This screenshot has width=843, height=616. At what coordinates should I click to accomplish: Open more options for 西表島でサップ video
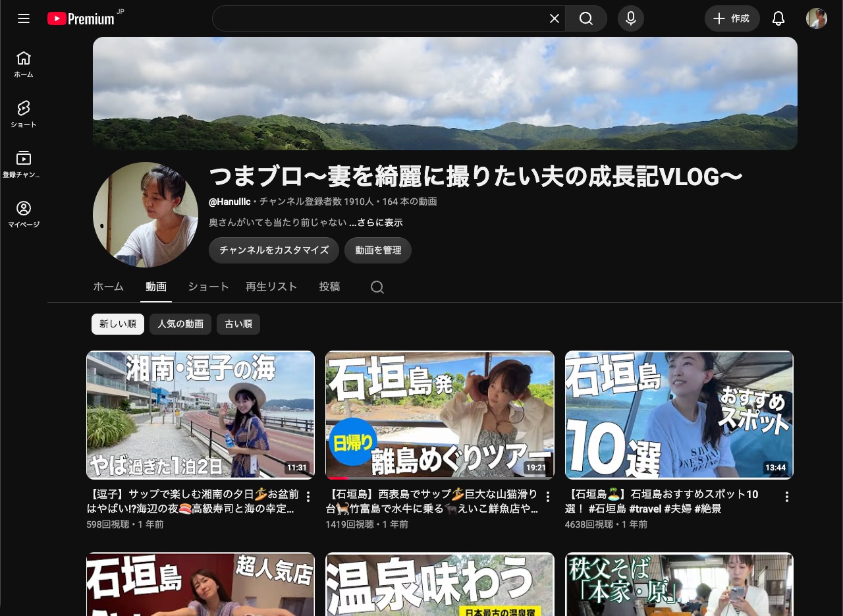click(x=547, y=497)
